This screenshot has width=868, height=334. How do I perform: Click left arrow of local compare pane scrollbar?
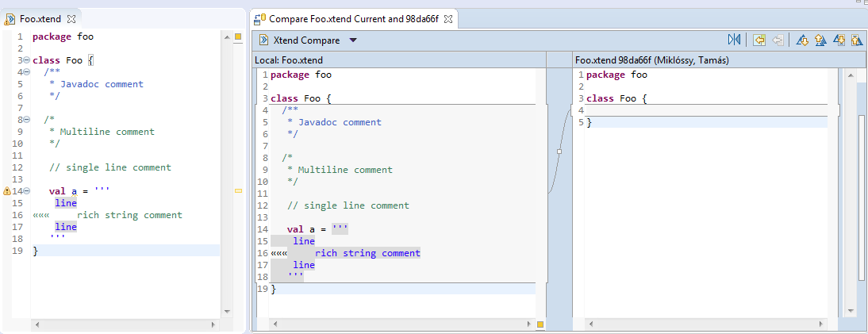tap(275, 324)
